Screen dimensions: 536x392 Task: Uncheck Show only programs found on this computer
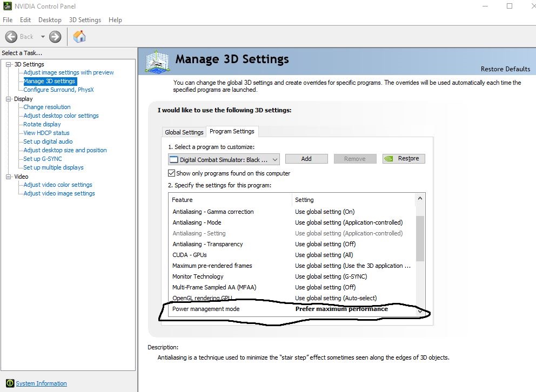point(172,173)
